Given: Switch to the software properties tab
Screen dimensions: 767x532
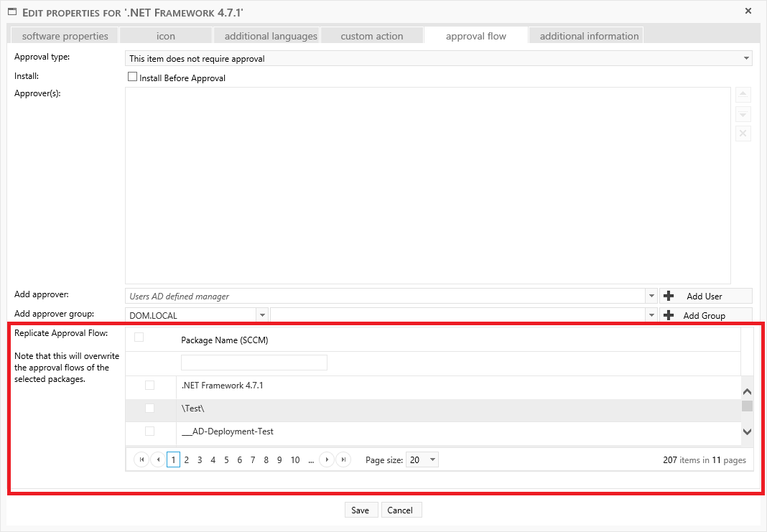Looking at the screenshot, I should (65, 36).
